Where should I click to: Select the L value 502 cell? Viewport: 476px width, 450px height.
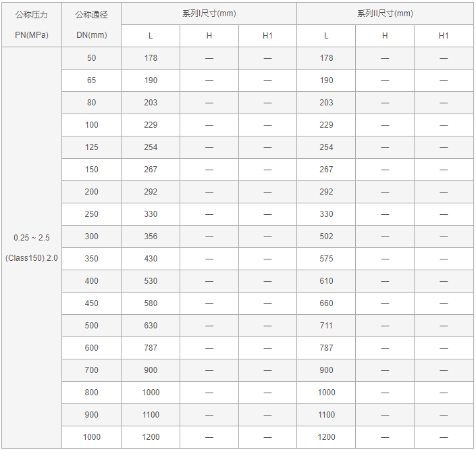(x=326, y=236)
